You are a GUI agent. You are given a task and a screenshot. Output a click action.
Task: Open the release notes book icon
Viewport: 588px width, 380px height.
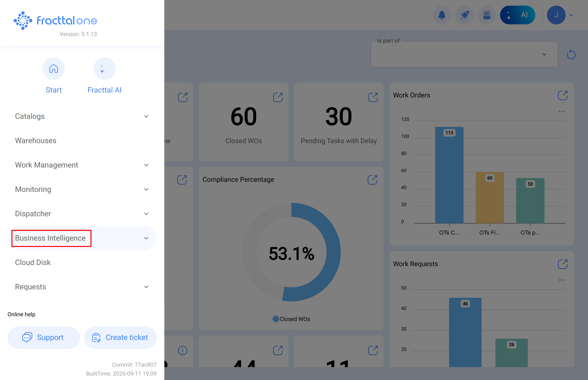coord(486,15)
